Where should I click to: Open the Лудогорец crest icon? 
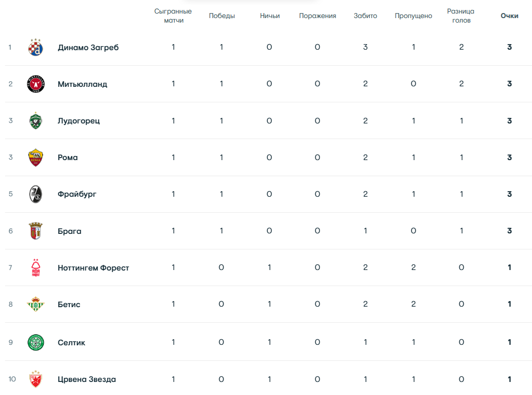[x=36, y=120]
